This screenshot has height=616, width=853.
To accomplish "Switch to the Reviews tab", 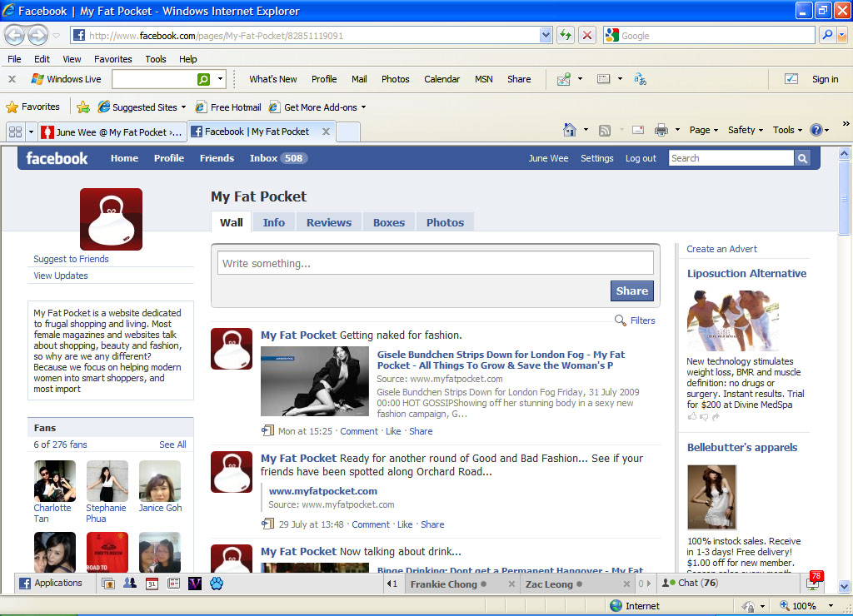I will click(329, 222).
